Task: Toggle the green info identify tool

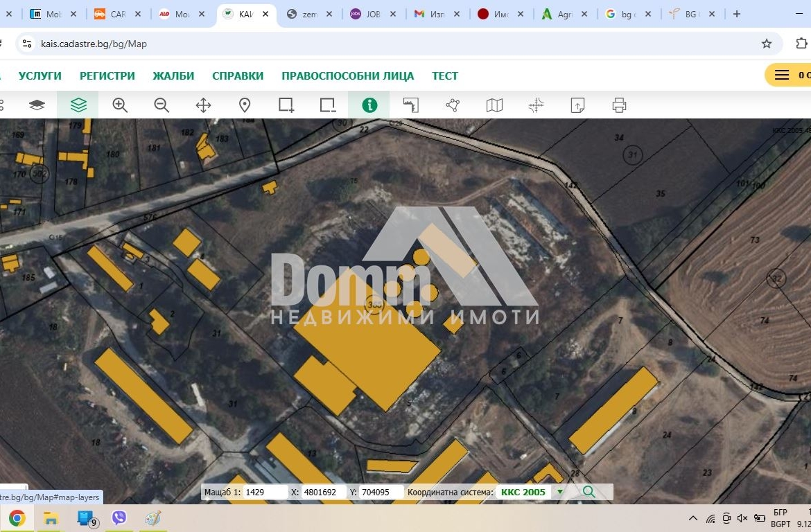Action: click(x=369, y=105)
